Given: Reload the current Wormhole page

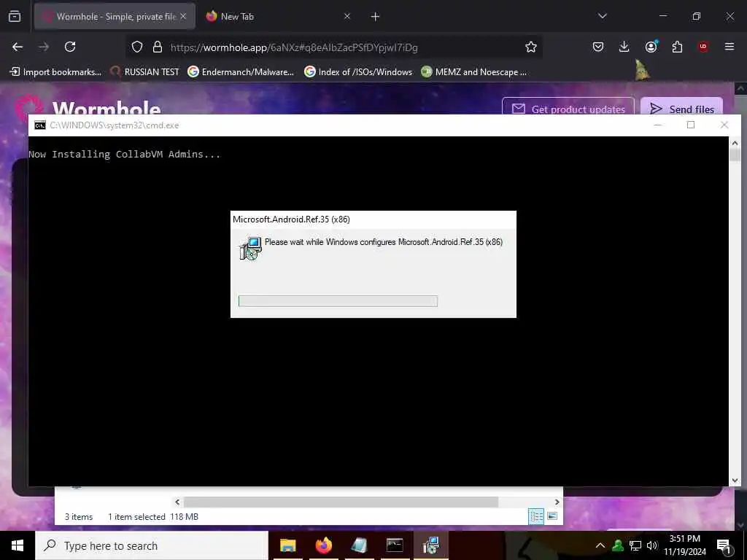Looking at the screenshot, I should 70,47.
